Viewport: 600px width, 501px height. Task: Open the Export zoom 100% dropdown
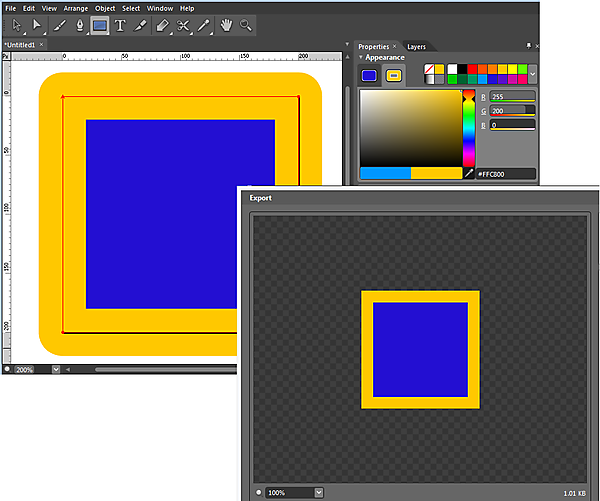(x=319, y=492)
